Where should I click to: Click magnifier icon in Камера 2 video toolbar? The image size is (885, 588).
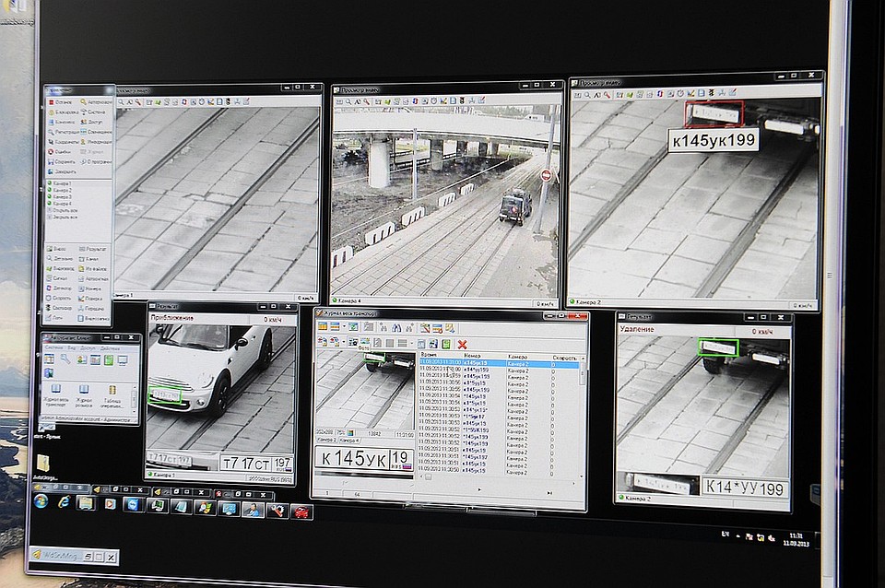(x=587, y=95)
